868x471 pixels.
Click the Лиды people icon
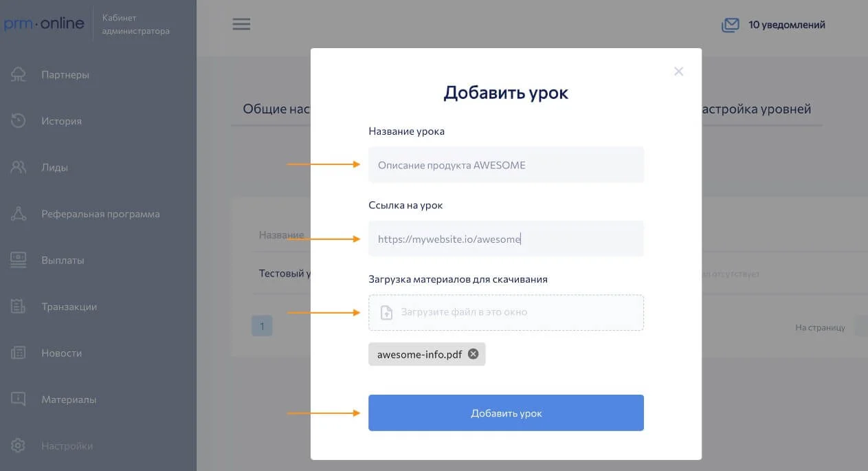(x=19, y=167)
